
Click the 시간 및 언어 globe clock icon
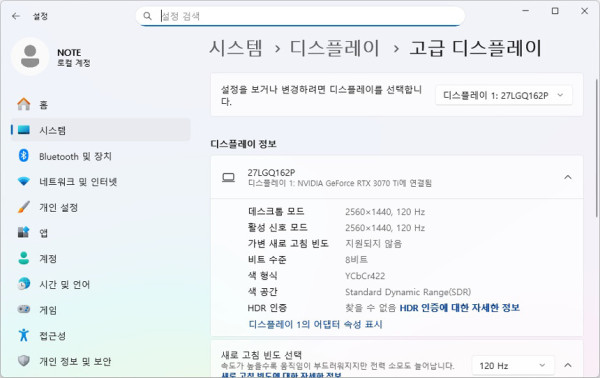tap(24, 284)
